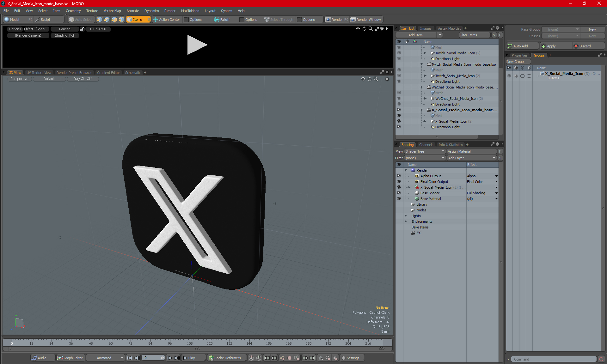Open the Add Layer dropdown
The height and width of the screenshot is (364, 607).
tap(472, 158)
